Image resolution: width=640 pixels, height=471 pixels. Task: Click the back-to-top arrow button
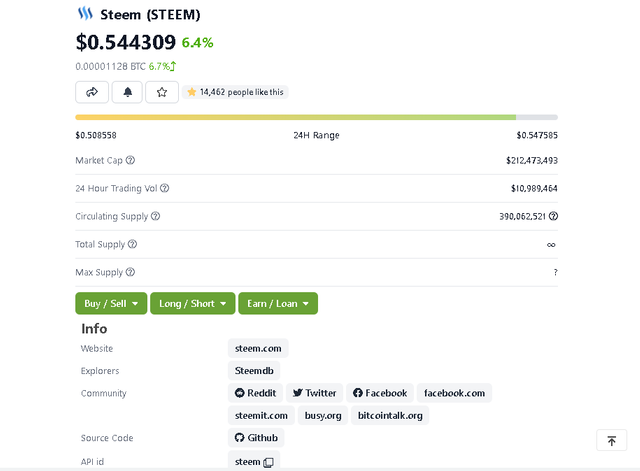(611, 440)
